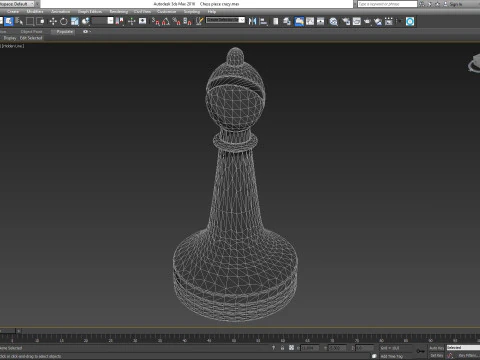Click Select and Manipulate icon

point(131,21)
